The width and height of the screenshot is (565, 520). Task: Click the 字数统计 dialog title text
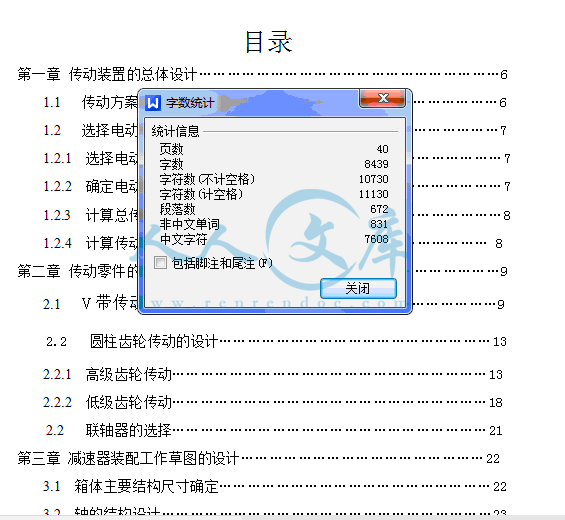pyautogui.click(x=190, y=103)
